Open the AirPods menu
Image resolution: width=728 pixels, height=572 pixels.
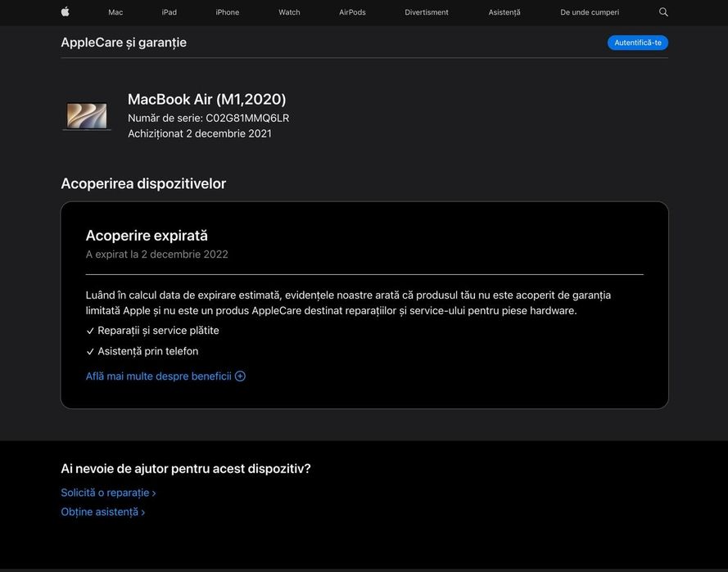pyautogui.click(x=352, y=12)
